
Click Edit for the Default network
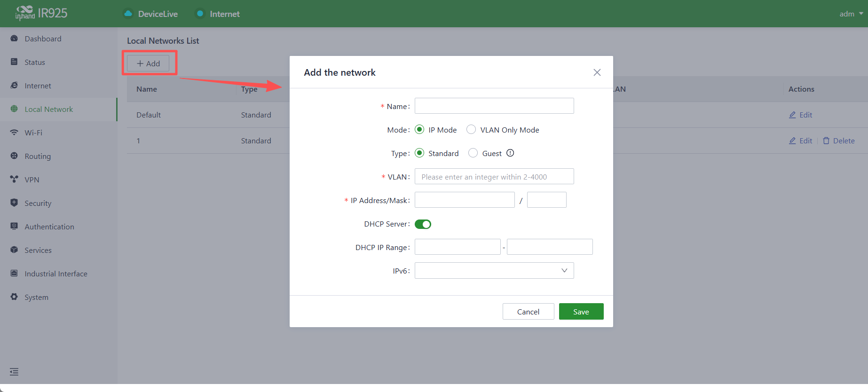(x=801, y=115)
